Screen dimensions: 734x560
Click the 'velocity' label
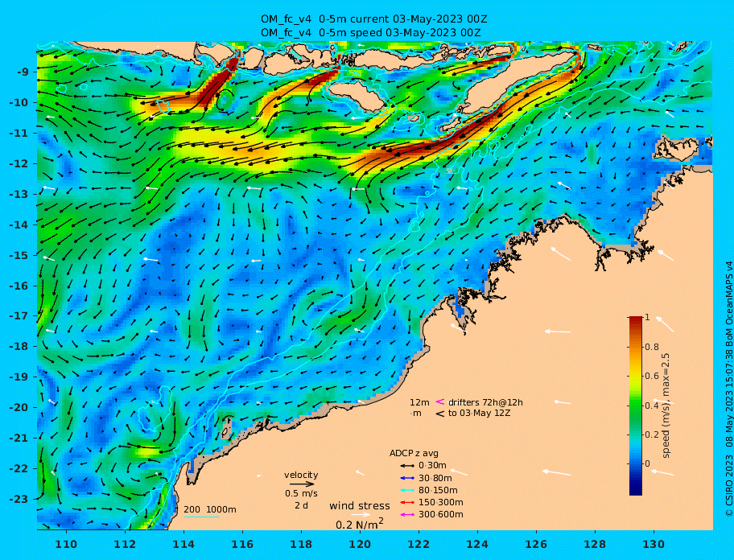coord(301,475)
